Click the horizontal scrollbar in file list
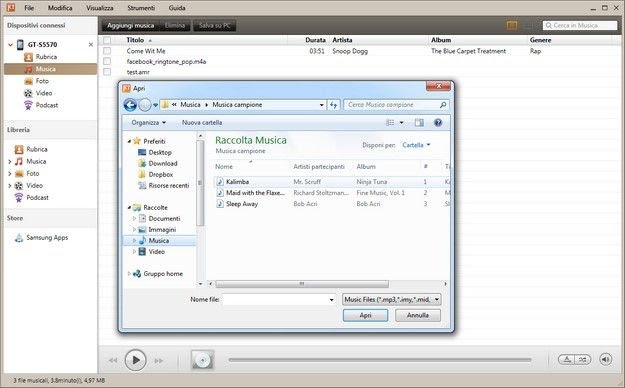Image resolution: width=625 pixels, height=388 pixels. pos(302,284)
